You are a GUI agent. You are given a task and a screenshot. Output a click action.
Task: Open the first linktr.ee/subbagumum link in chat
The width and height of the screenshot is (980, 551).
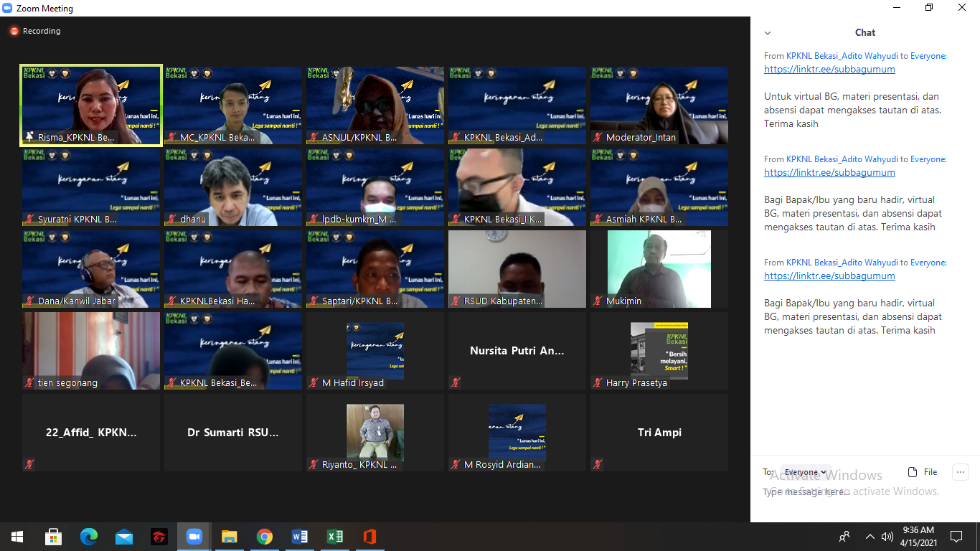[x=829, y=70]
